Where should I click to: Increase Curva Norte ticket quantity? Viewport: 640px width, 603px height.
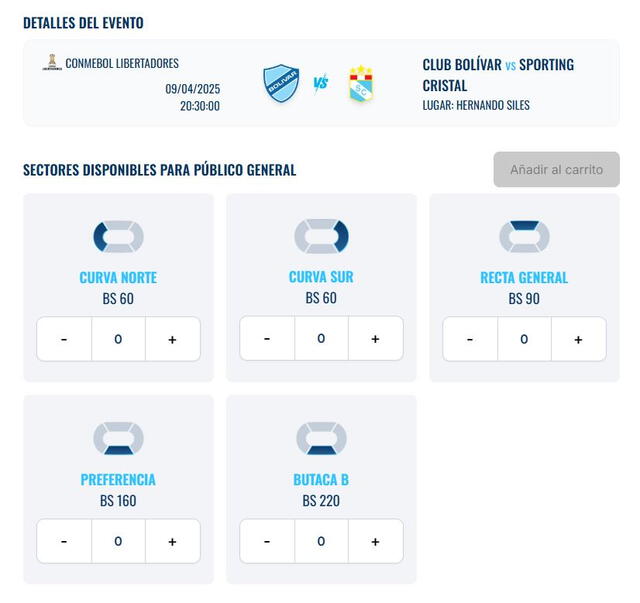[172, 340]
